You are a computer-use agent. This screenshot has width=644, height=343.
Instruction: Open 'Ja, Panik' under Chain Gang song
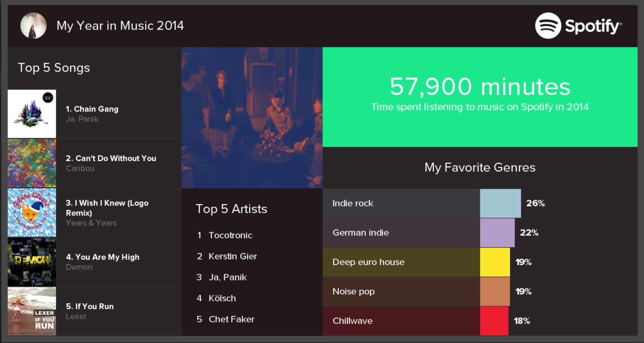pyautogui.click(x=82, y=119)
